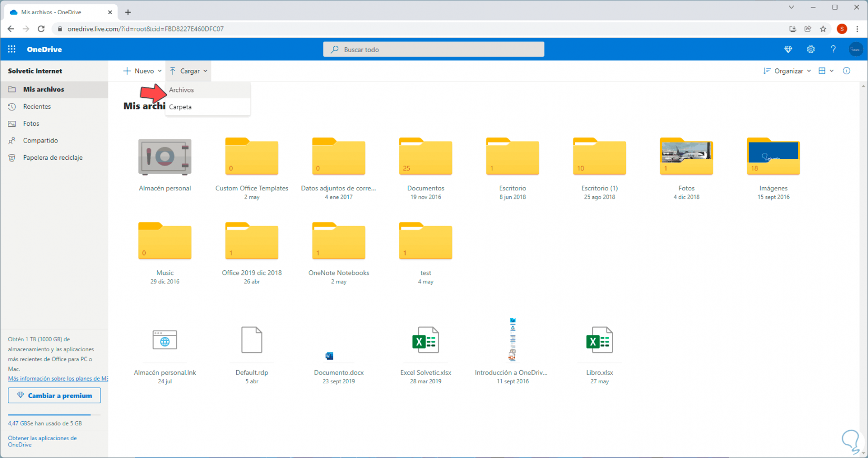Open the Custom Office Templates folder
The height and width of the screenshot is (458, 868).
[251, 156]
